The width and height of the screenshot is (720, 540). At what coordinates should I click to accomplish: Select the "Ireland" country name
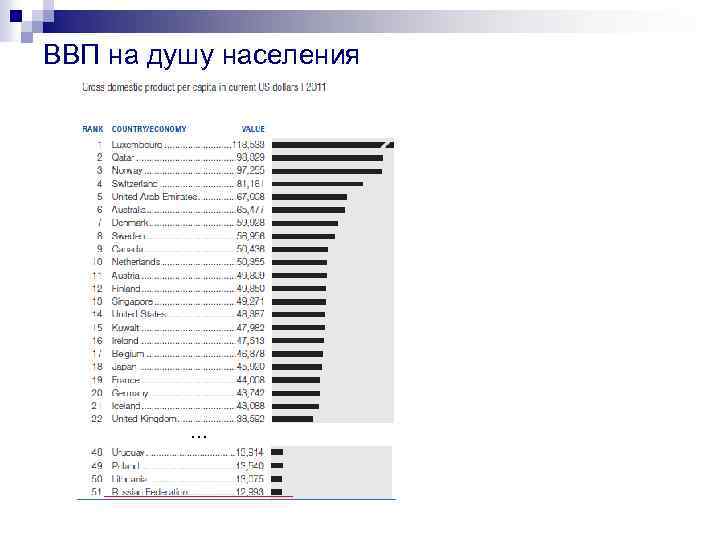click(125, 341)
